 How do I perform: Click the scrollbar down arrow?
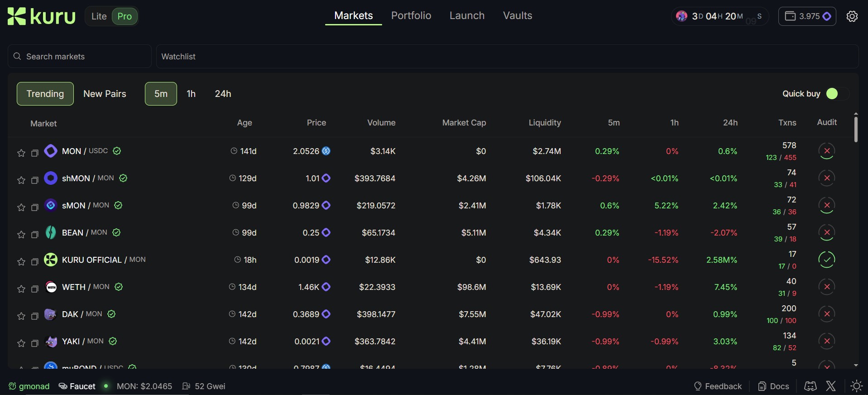pos(856,365)
